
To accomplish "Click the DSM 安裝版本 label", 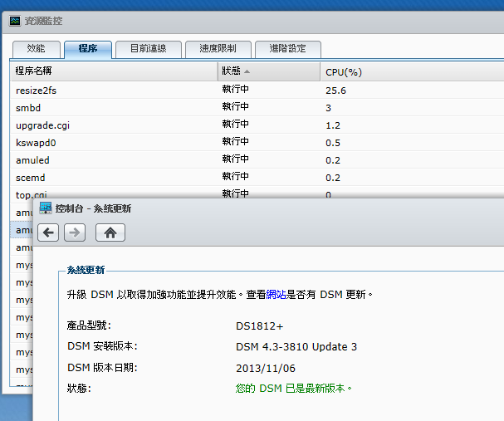I will click(102, 346).
